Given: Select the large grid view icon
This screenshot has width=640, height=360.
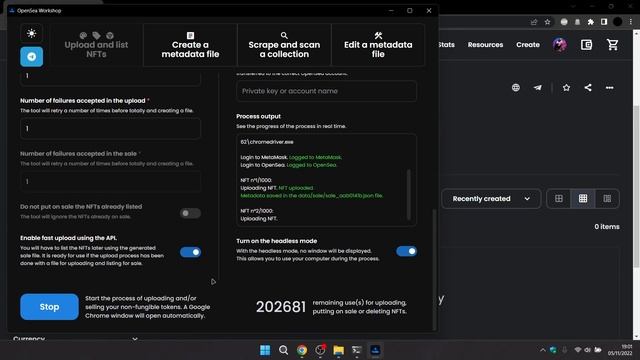Looking at the screenshot, I should (559, 199).
